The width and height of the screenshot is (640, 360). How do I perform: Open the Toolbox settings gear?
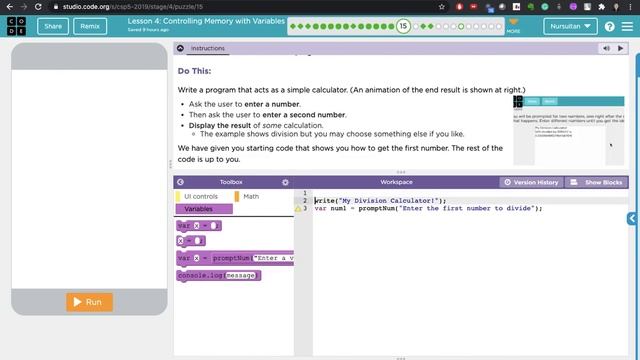point(285,182)
